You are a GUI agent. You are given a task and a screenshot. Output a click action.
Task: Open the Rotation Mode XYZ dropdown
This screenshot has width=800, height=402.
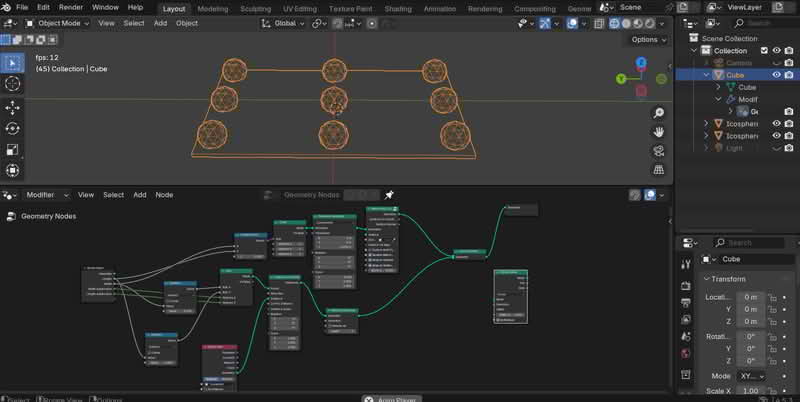coord(752,375)
